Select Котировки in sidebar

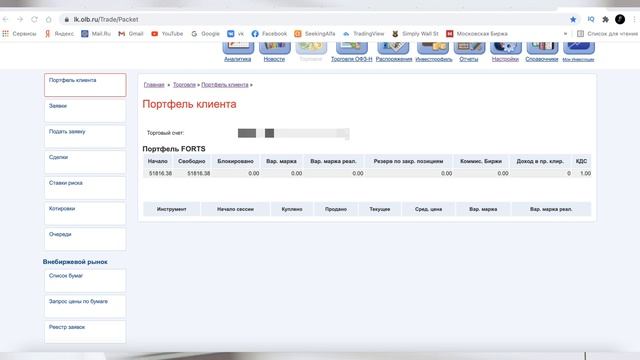85,213
